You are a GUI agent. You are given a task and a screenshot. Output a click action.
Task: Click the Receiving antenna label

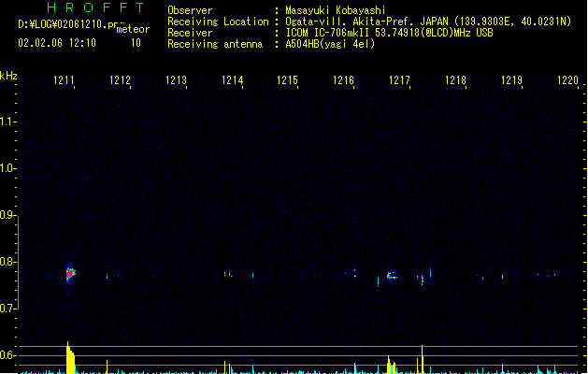(215, 44)
